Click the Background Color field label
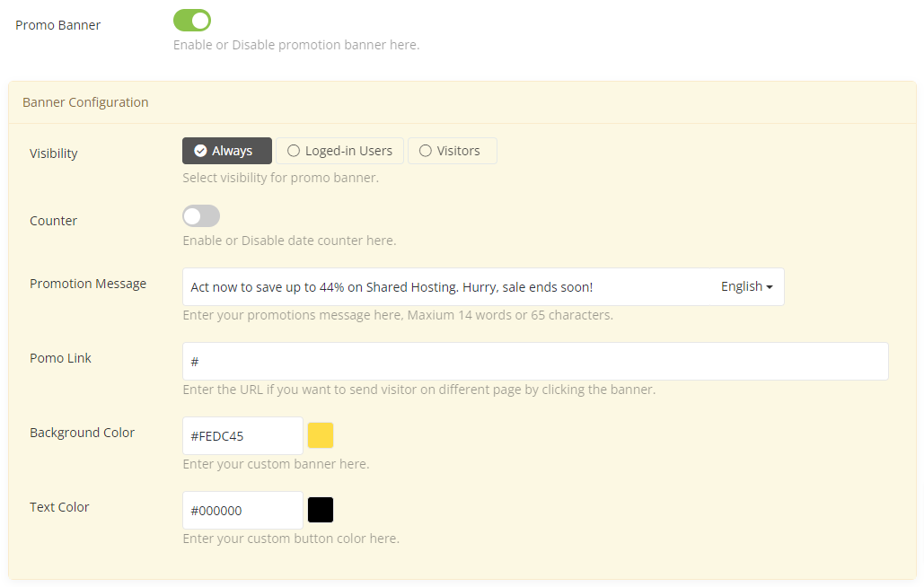This screenshot has height=587, width=924. click(x=82, y=433)
